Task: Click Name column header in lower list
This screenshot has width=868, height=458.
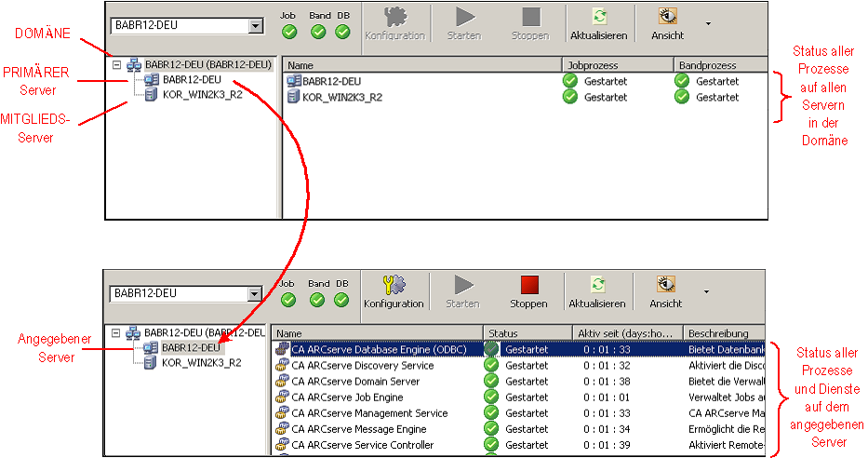Action: point(378,333)
